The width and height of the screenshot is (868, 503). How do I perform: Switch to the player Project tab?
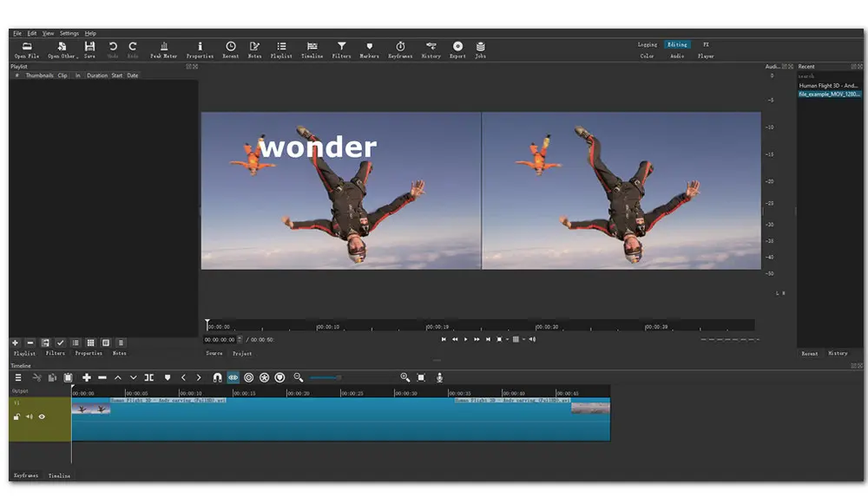click(242, 353)
